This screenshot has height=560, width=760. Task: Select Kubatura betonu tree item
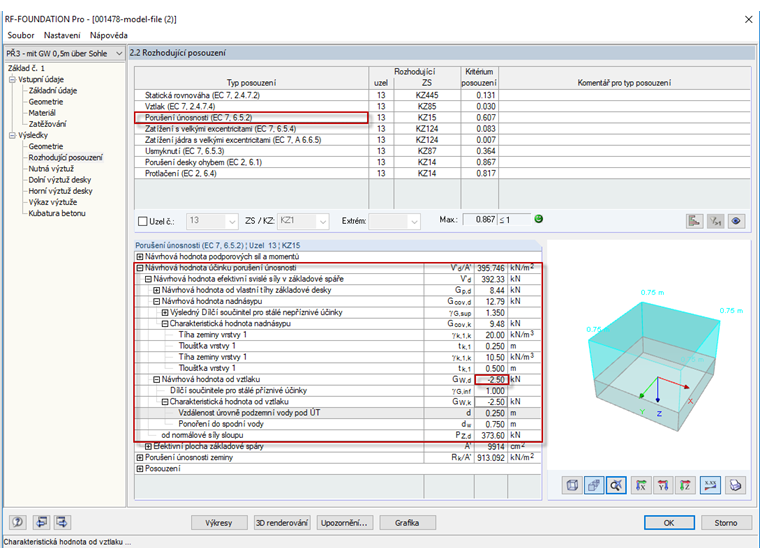pyautogui.click(x=57, y=213)
